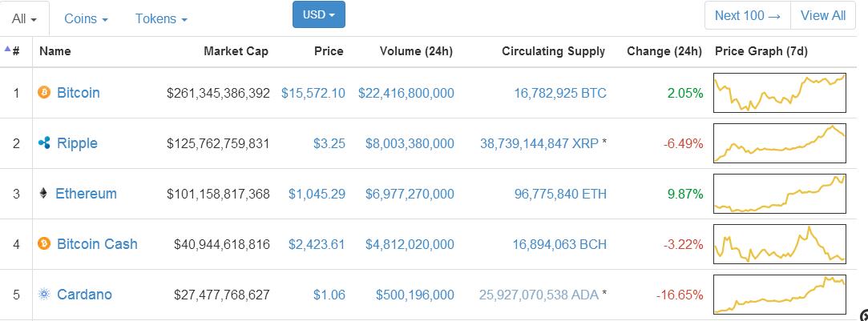Screen dimensions: 868x321
Task: Expand the Tokens dropdown menu
Action: pos(161,18)
